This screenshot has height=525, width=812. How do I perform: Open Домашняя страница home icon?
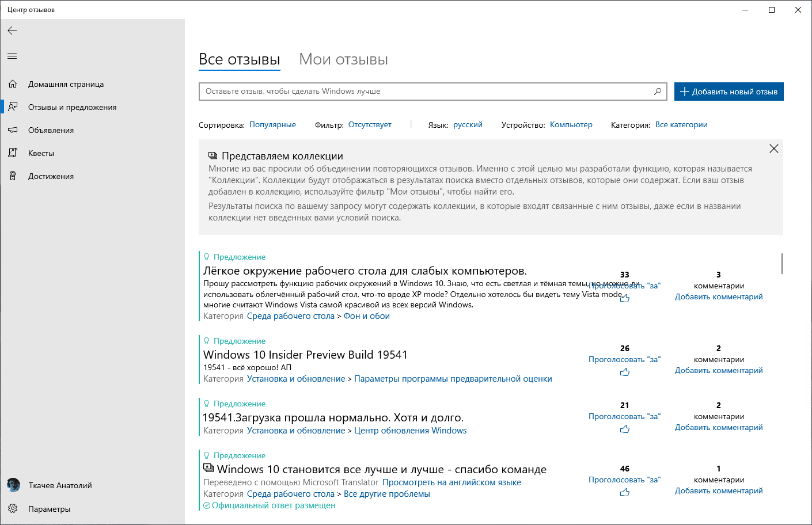pos(13,84)
